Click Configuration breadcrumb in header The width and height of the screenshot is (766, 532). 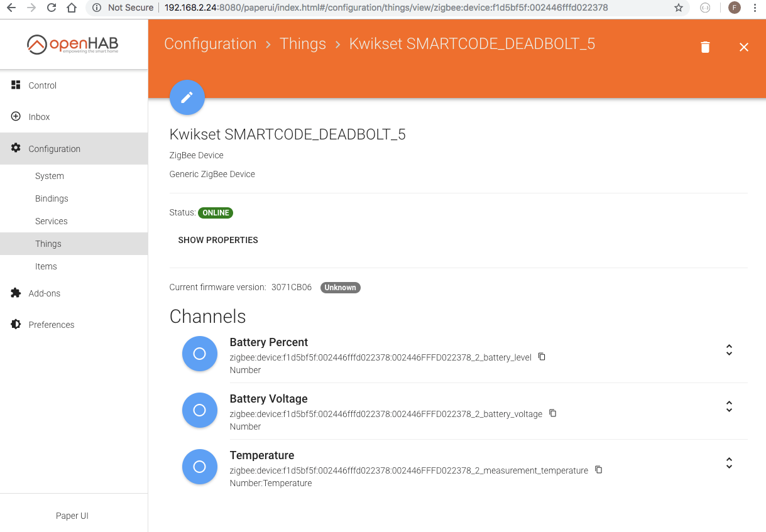pyautogui.click(x=211, y=44)
